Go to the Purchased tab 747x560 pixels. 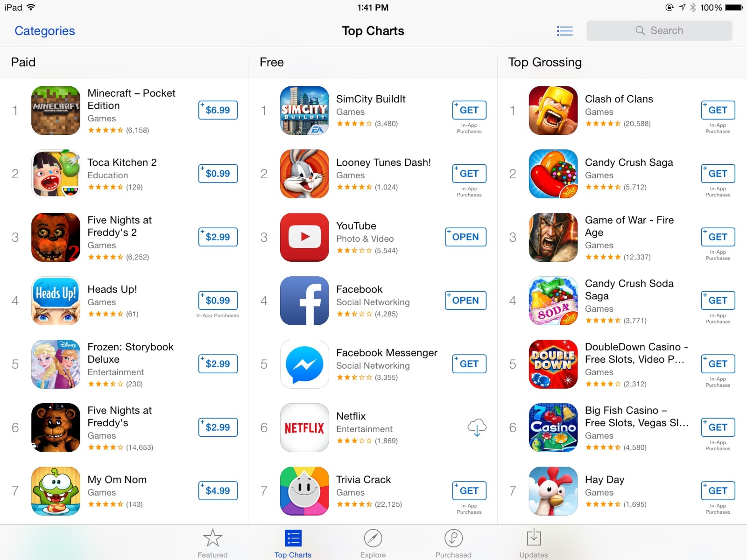(453, 543)
